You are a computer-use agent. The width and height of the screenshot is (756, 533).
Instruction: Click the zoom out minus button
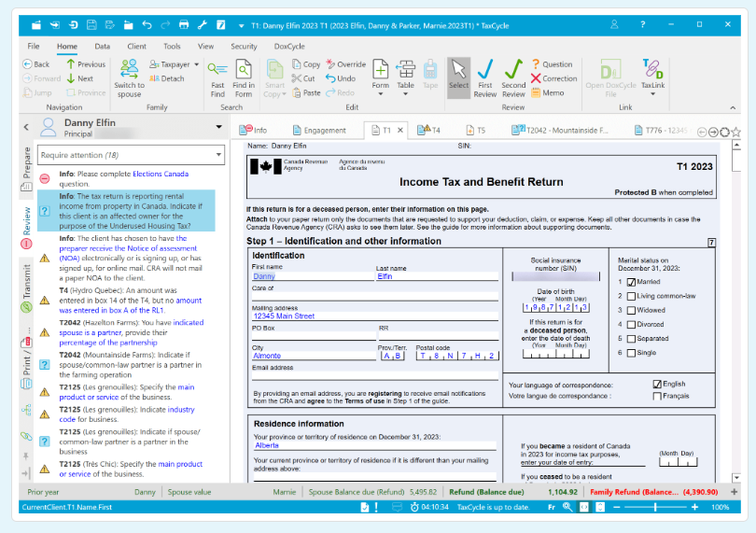click(x=617, y=507)
